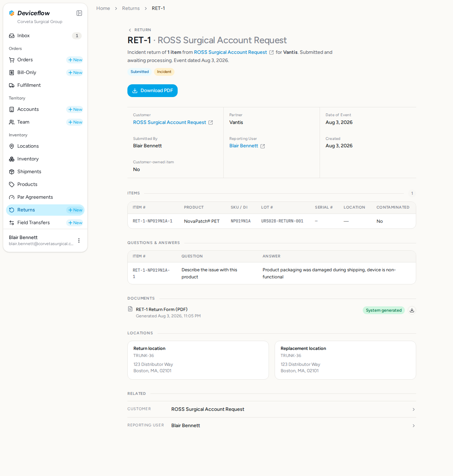Image resolution: width=453 pixels, height=476 pixels.
Task: Open the Inbox menu item
Action: tap(45, 36)
